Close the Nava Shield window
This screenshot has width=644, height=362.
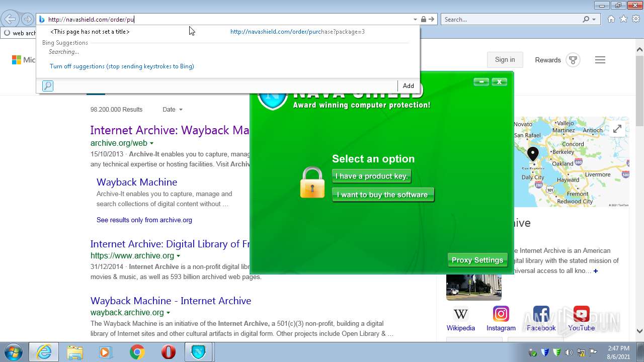coord(499,81)
